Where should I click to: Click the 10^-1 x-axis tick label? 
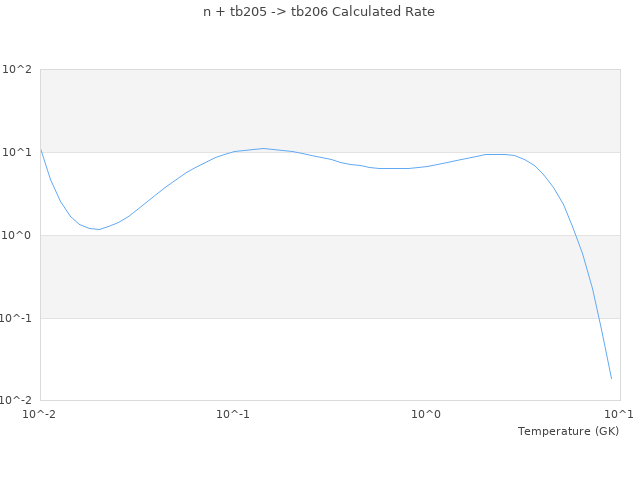[233, 414]
